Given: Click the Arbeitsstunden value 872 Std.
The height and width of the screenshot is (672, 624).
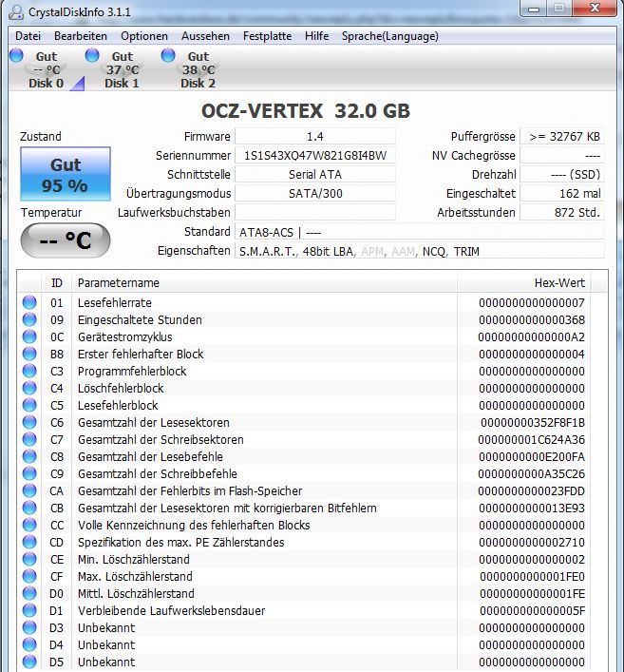Looking at the screenshot, I should 562,212.
